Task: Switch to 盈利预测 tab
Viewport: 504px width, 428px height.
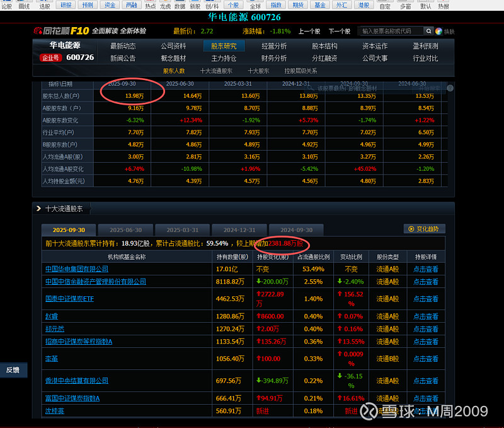Action: tap(425, 46)
